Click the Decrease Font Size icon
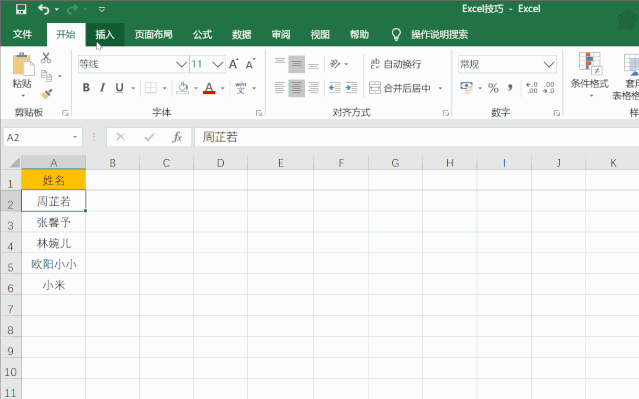Image resolution: width=639 pixels, height=399 pixels. click(x=250, y=64)
